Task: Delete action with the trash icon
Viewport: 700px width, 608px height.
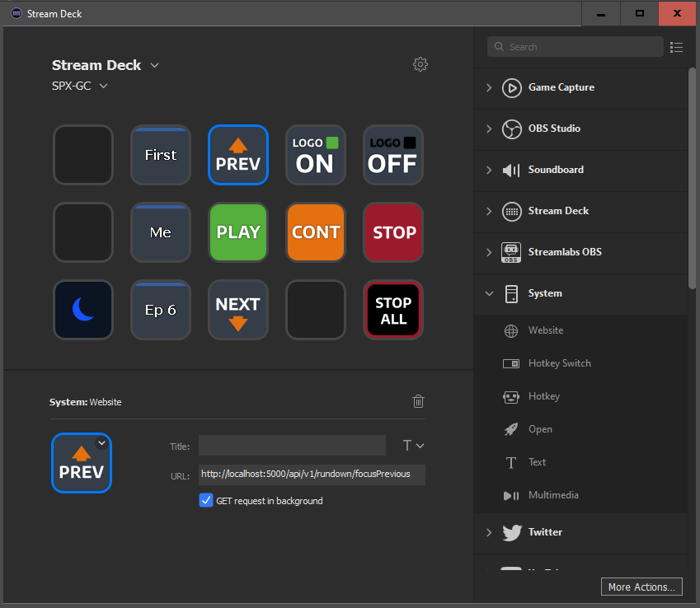Action: point(419,401)
